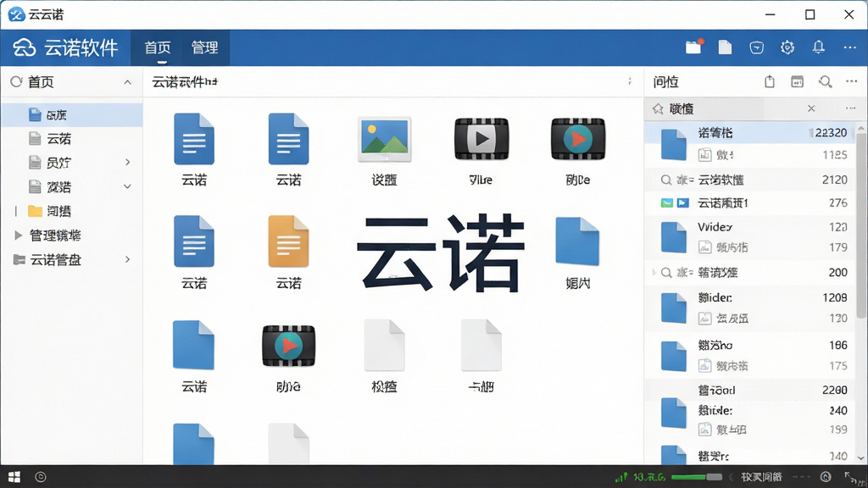The height and width of the screenshot is (488, 868).
Task: Switch to the 首页 tab in the header
Action: (x=157, y=47)
